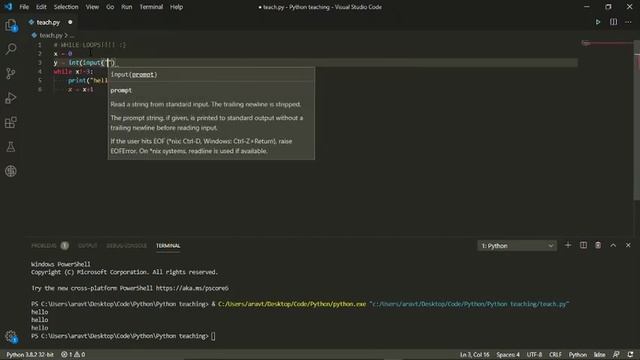
Task: Close the unsaved teach.py tab dot
Action: (70, 22)
